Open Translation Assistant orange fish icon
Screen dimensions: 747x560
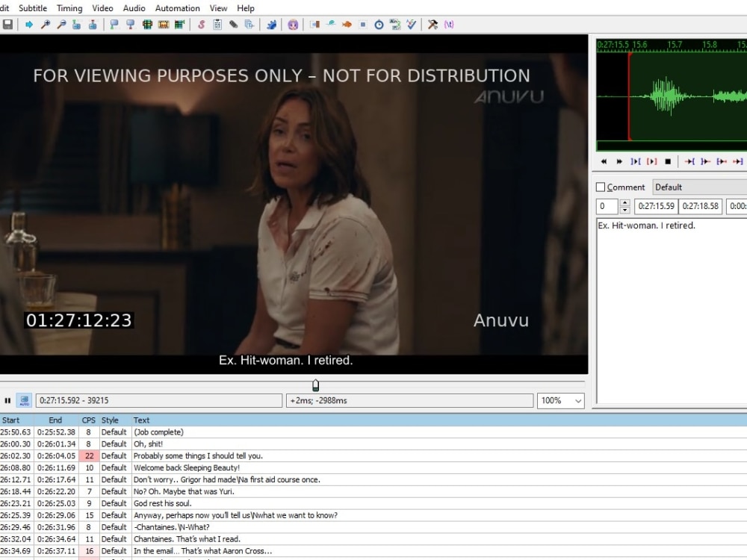pos(347,25)
